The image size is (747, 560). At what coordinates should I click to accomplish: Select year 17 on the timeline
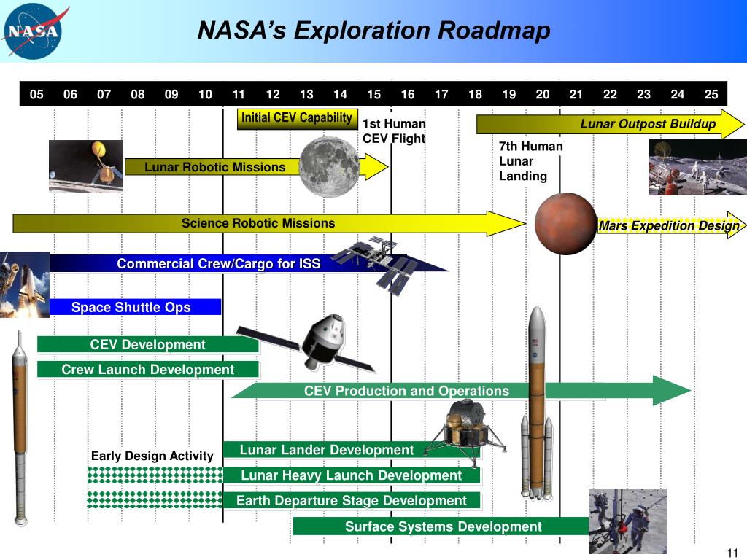[x=441, y=94]
